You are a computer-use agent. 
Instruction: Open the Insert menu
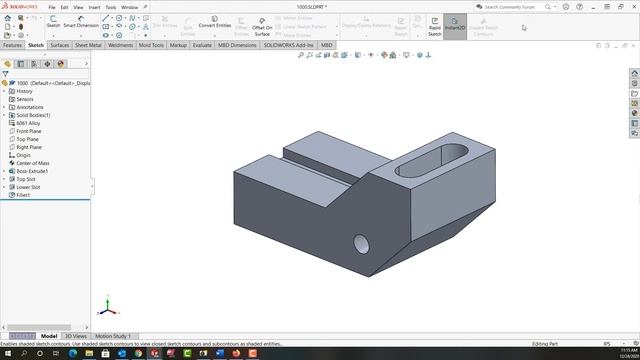tap(94, 7)
